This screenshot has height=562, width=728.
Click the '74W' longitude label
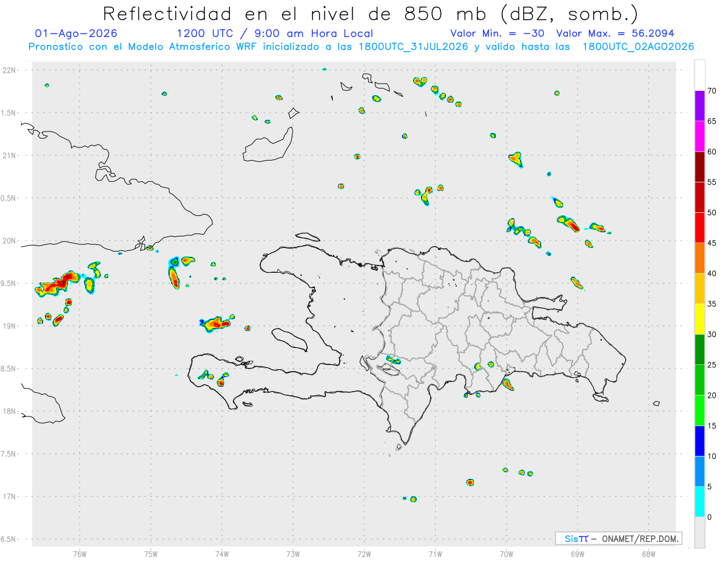(x=222, y=554)
